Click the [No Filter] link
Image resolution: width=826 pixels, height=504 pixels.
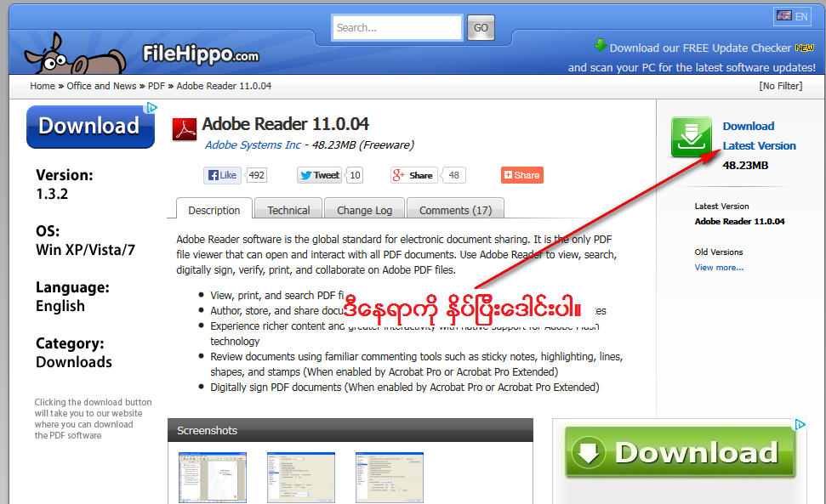click(x=781, y=86)
